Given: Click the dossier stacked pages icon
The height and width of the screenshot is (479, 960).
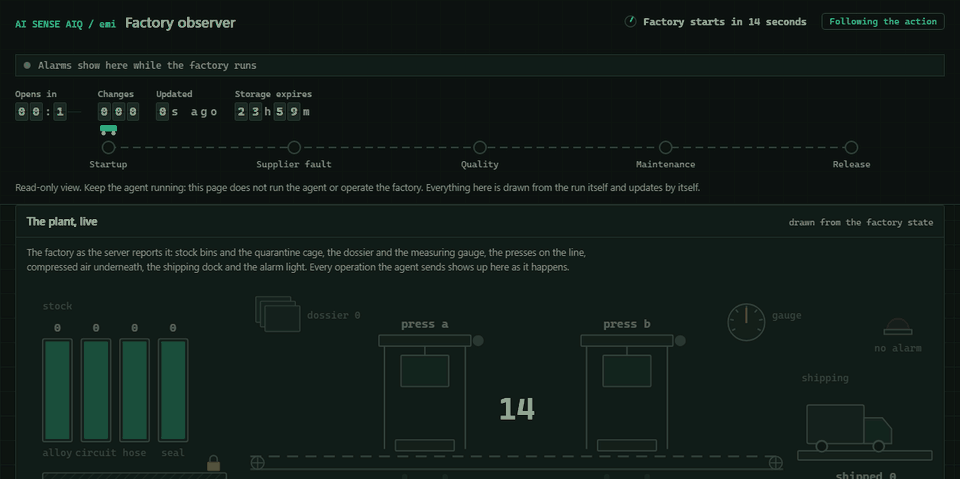Looking at the screenshot, I should tap(277, 314).
